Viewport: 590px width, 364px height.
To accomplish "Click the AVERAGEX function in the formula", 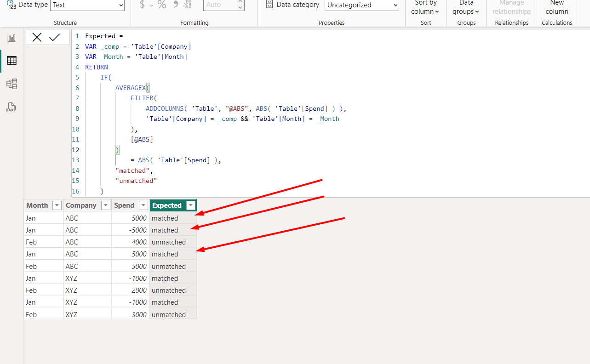I will pyautogui.click(x=131, y=88).
